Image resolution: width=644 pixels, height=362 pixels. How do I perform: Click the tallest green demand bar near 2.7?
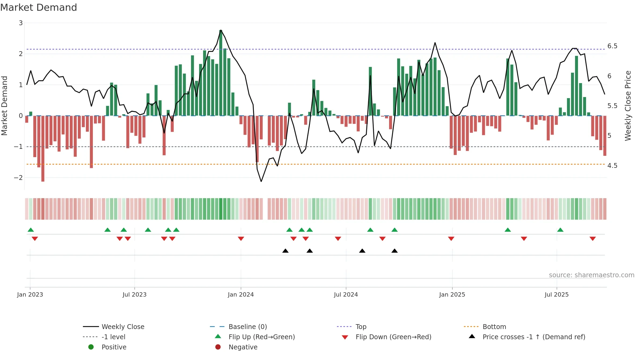pos(221,73)
